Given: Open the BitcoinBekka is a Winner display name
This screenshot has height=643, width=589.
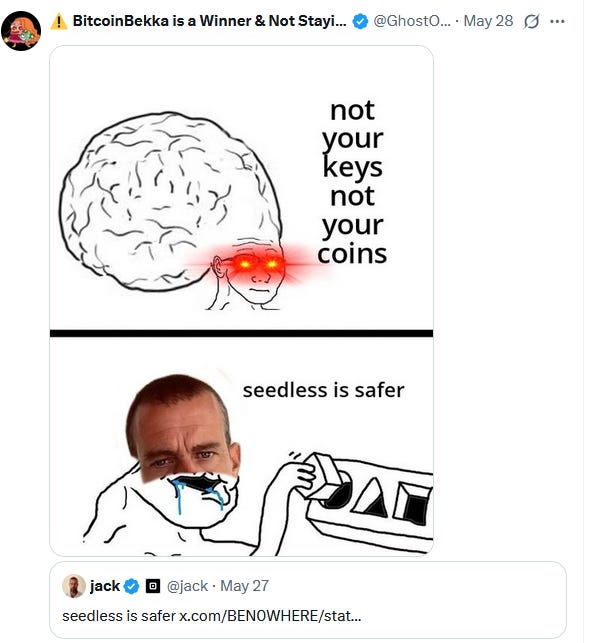Looking at the screenshot, I should coord(209,21).
